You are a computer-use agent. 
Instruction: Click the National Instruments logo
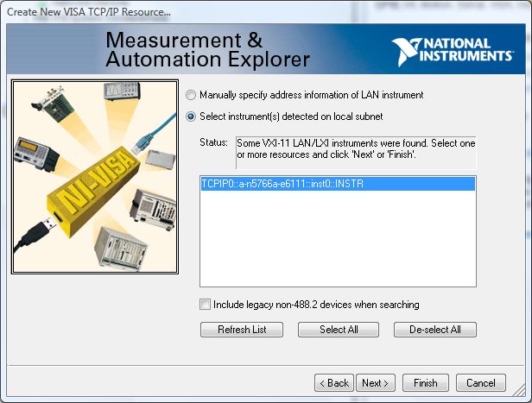(452, 51)
